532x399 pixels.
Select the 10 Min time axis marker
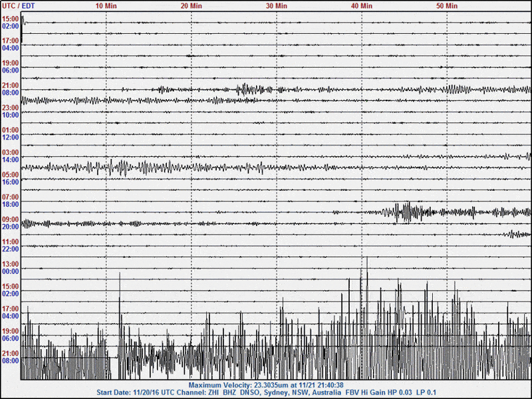(x=106, y=5)
